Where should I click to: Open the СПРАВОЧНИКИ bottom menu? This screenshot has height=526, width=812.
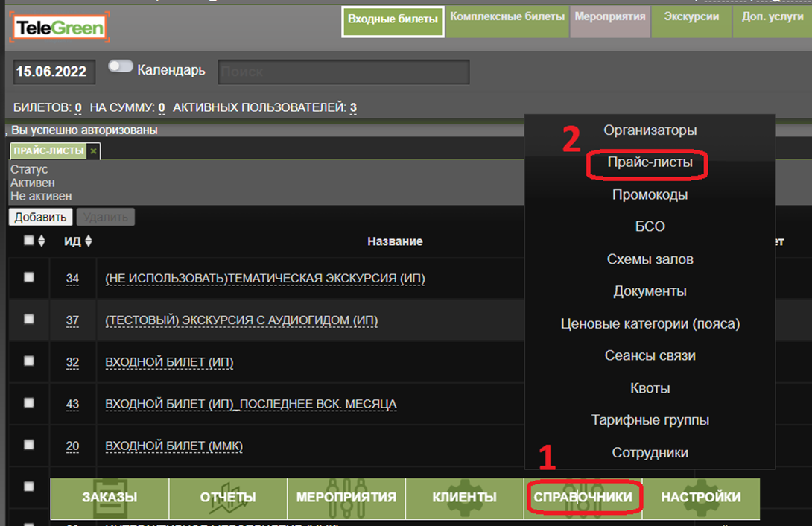[x=583, y=498]
